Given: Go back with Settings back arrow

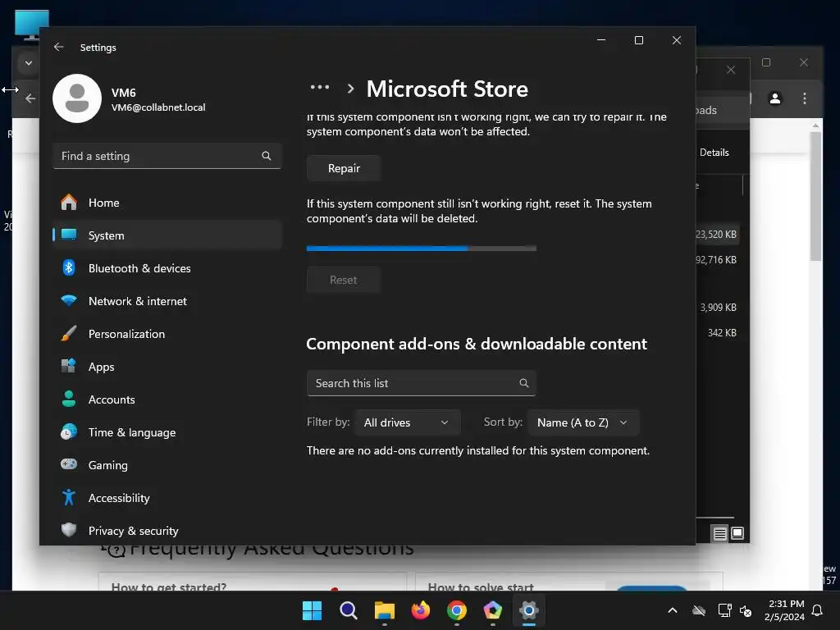Looking at the screenshot, I should [x=59, y=47].
